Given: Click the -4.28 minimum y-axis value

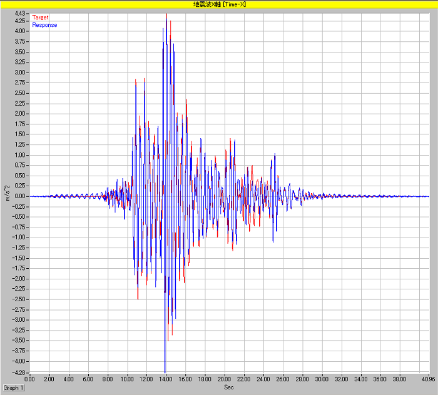Looking at the screenshot, I should (x=19, y=372).
